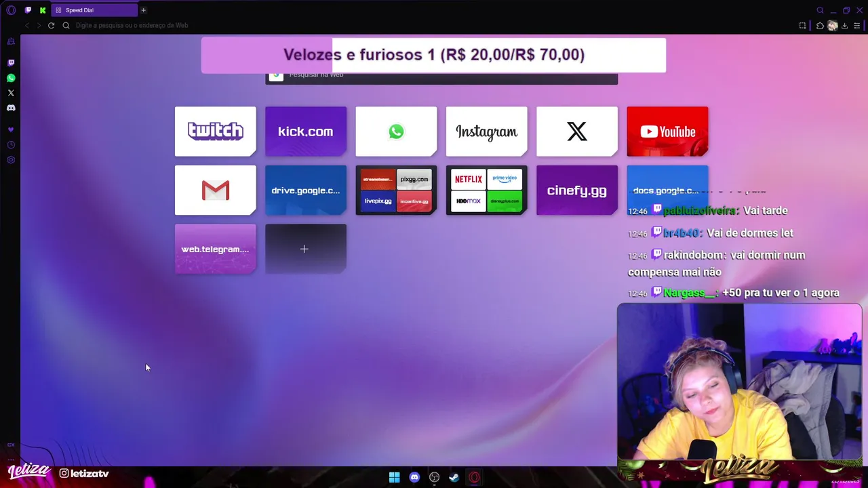868x488 pixels.
Task: Click rakindobom's chat message
Action: tap(717, 264)
